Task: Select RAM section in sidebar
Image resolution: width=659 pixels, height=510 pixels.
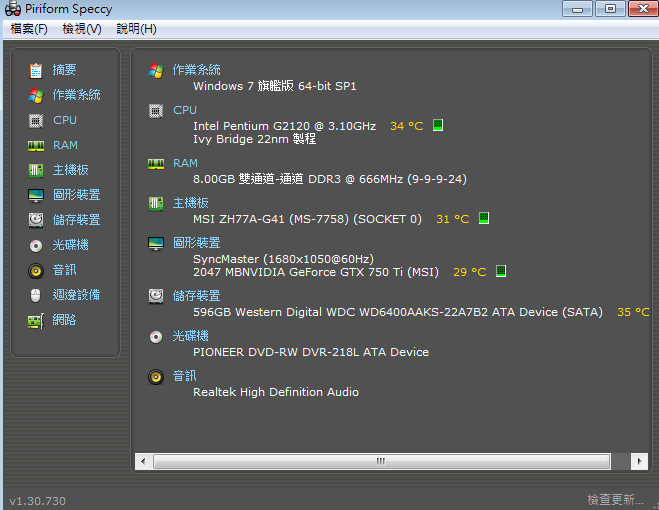Action: 65,145
